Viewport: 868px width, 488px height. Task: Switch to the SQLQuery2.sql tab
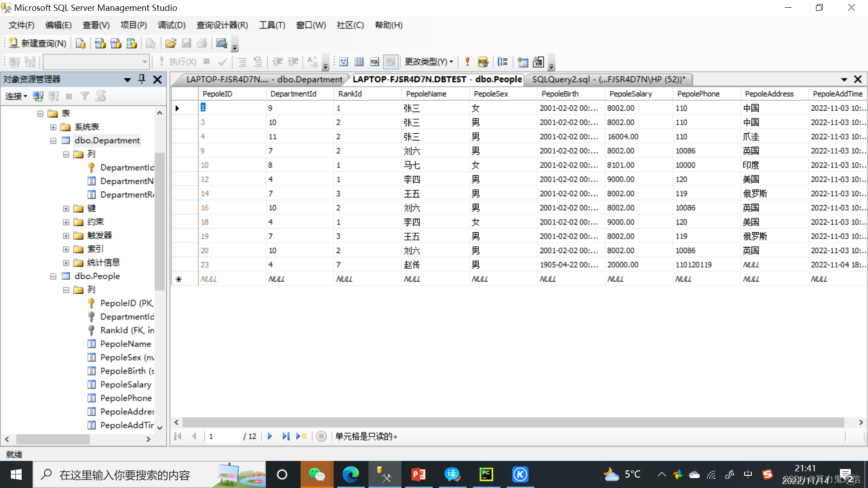(x=609, y=80)
